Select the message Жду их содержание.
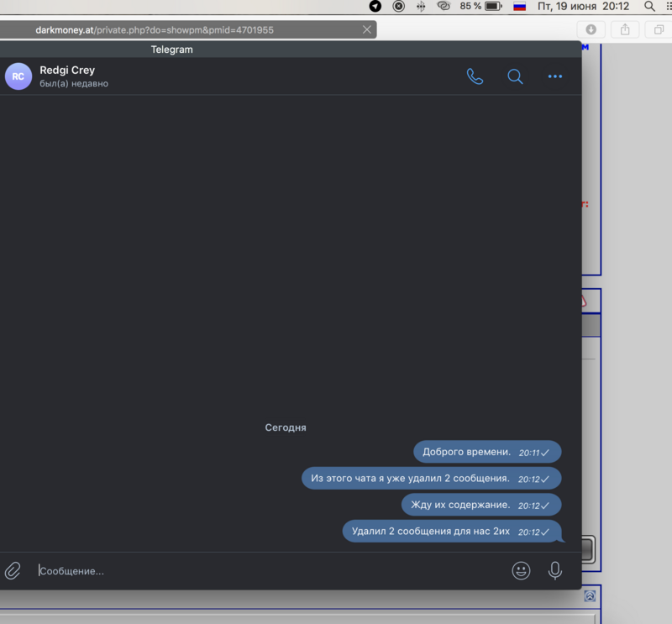 [x=481, y=505]
